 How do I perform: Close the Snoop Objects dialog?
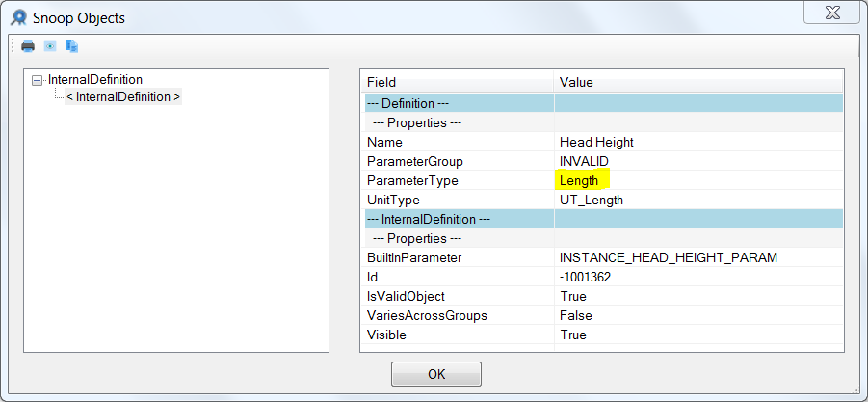point(831,13)
